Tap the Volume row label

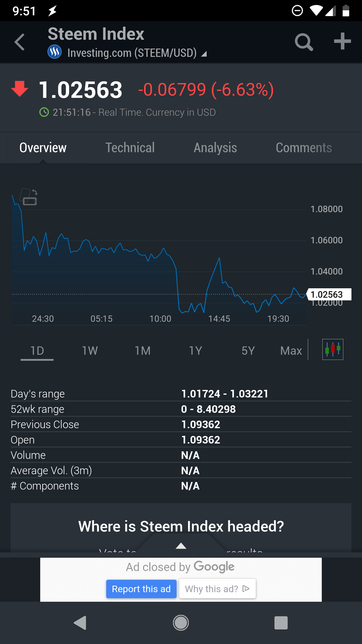(28, 455)
